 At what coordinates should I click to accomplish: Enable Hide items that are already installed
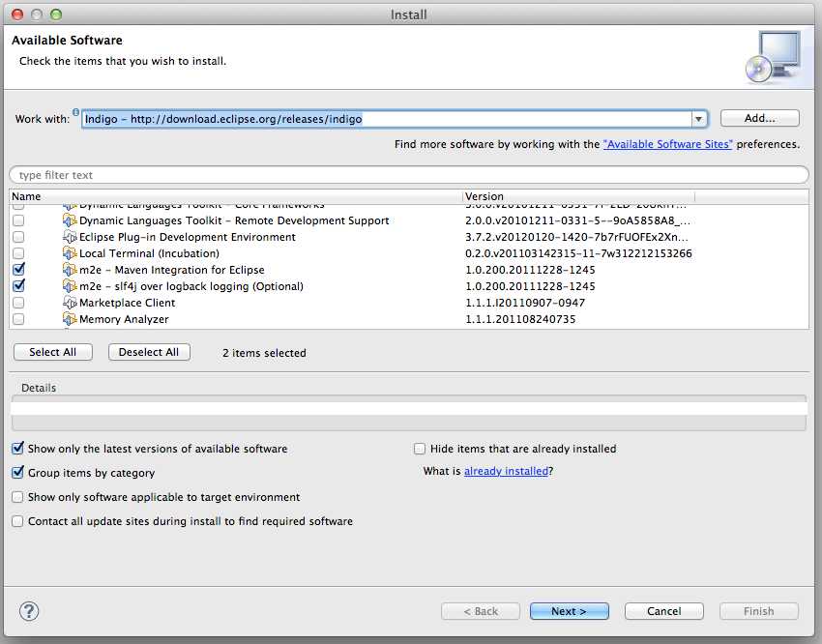[420, 449]
